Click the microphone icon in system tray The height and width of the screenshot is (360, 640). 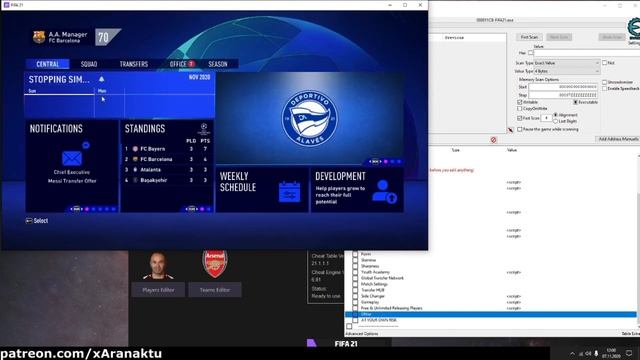596,353
